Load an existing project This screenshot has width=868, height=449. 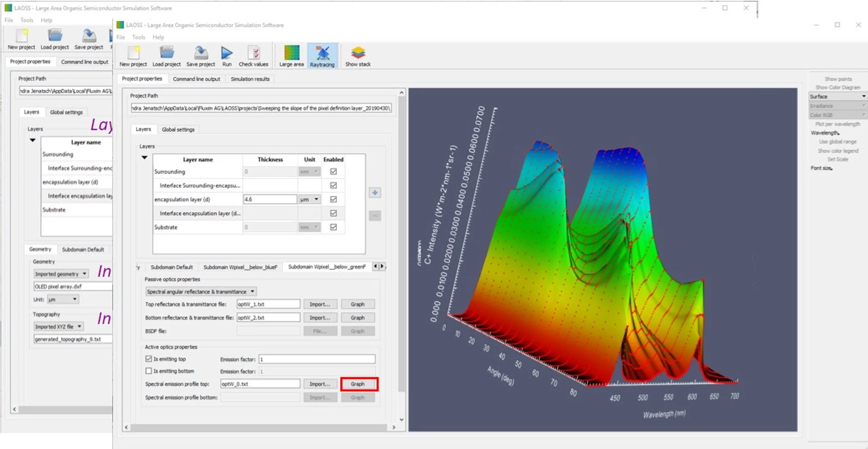point(167,55)
